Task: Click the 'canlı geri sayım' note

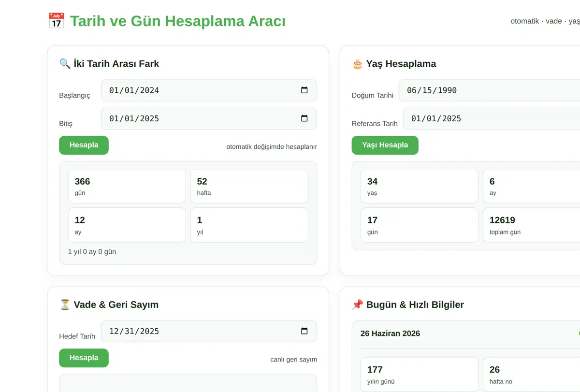Action: point(294,360)
